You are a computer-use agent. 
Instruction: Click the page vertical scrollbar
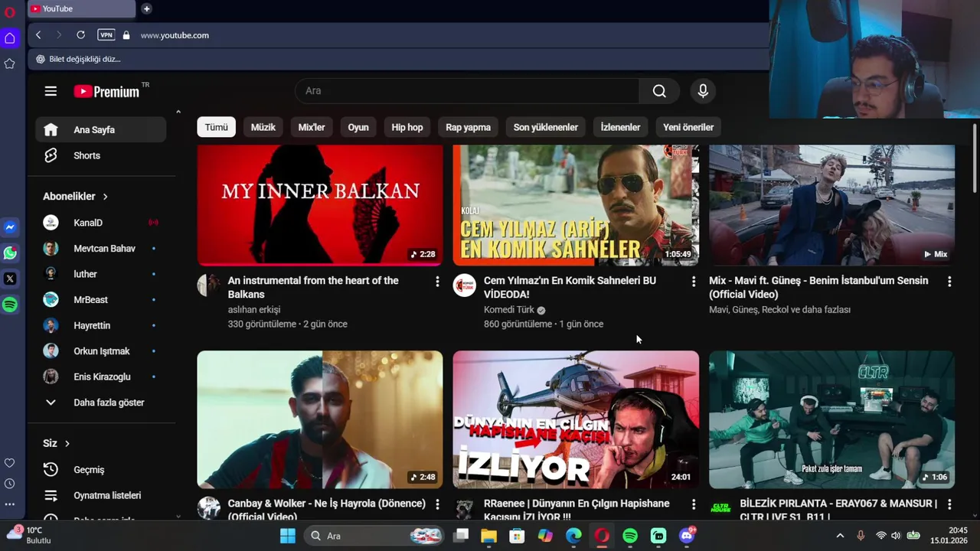975,159
